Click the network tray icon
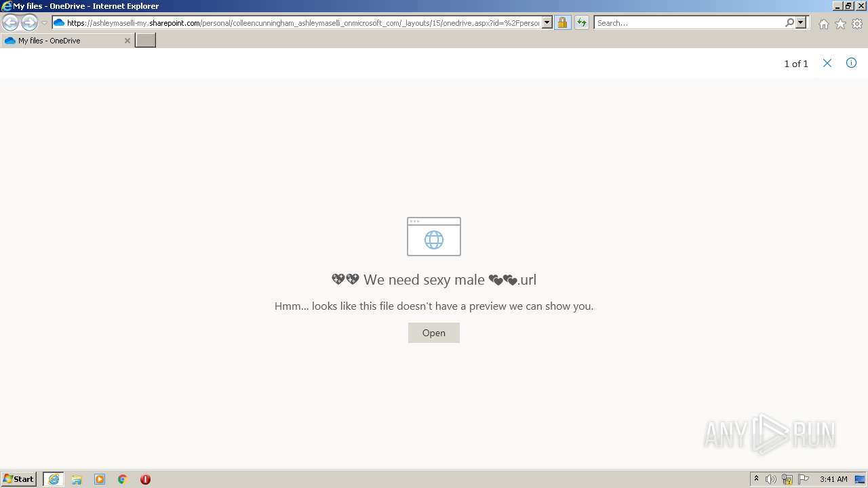Viewport: 868px width, 488px height. [x=787, y=479]
